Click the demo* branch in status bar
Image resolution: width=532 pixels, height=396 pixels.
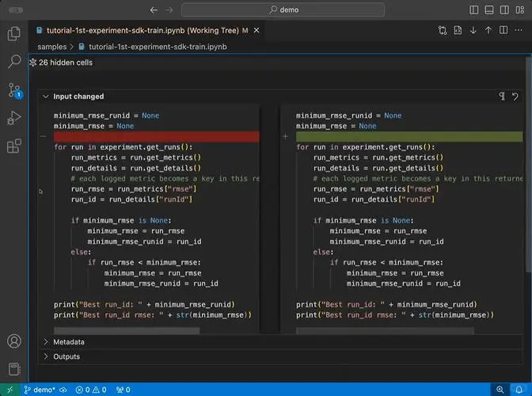pyautogui.click(x=40, y=390)
